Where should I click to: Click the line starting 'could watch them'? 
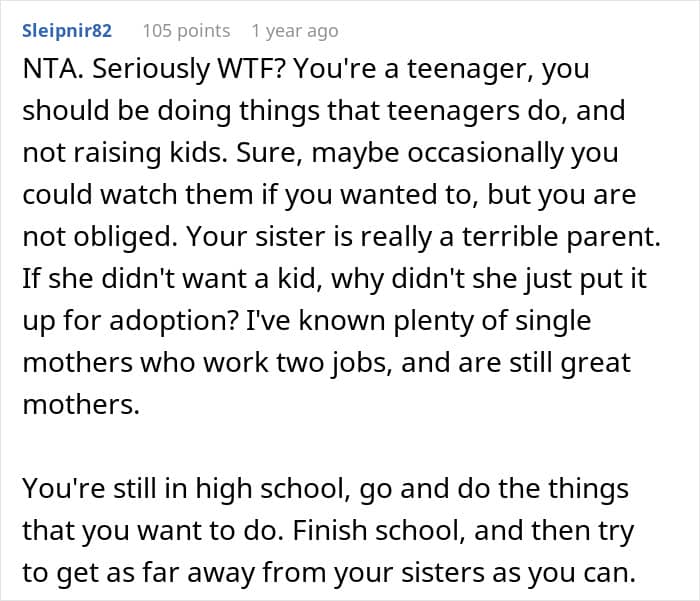pos(329,195)
